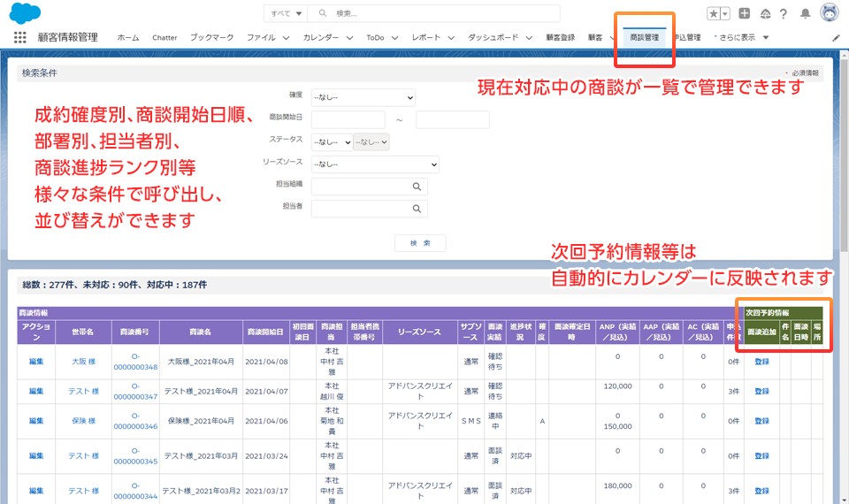Open the favorites star icon
This screenshot has height=504, width=849.
point(714,14)
